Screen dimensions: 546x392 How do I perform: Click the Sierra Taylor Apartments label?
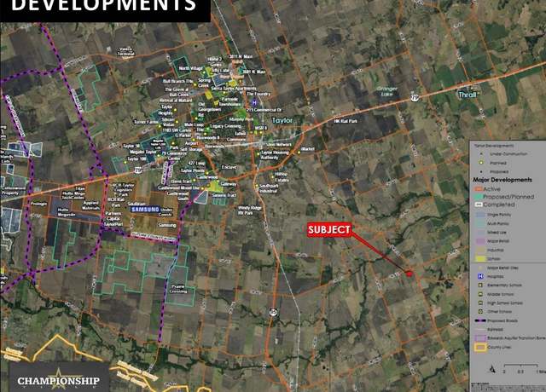pos(233,89)
